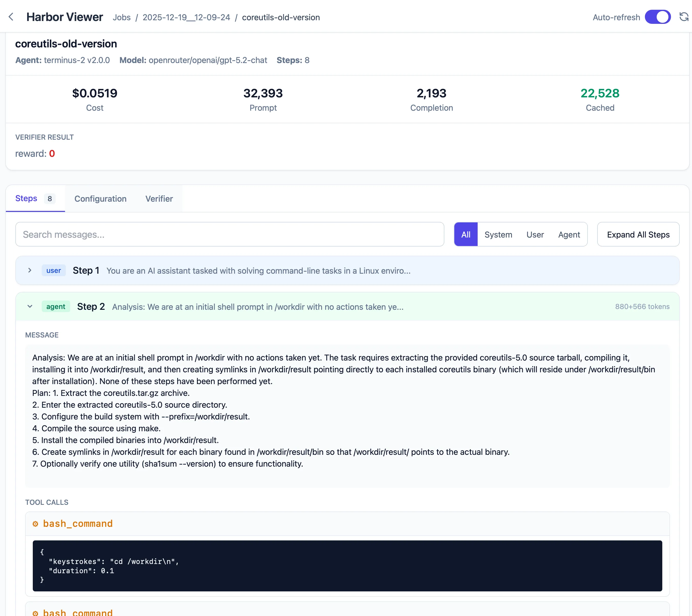Switch to the Configuration tab

click(100, 199)
